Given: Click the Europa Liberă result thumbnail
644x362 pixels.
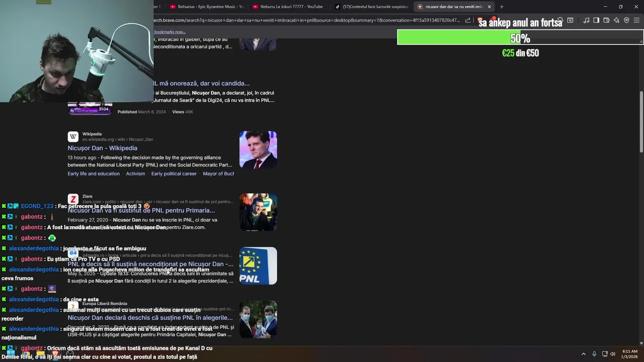Looking at the screenshot, I should pos(258,319).
